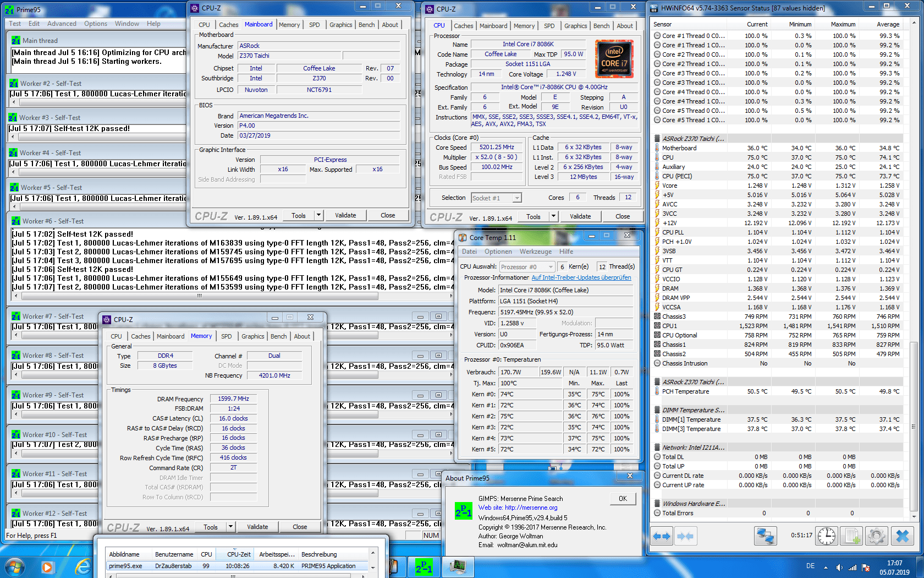Screen dimensions: 924x578
Task: Click the Network Intel I211A group icon
Action: click(657, 447)
